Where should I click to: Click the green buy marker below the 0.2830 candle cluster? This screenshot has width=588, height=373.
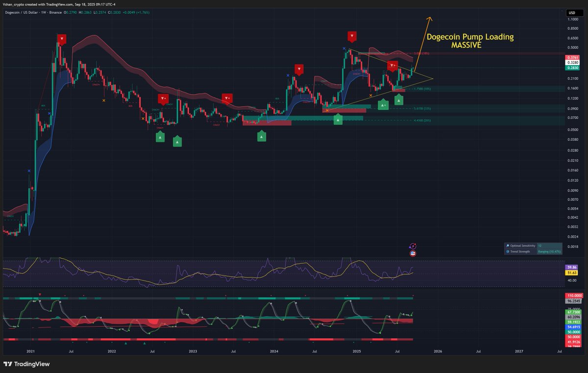tap(399, 99)
